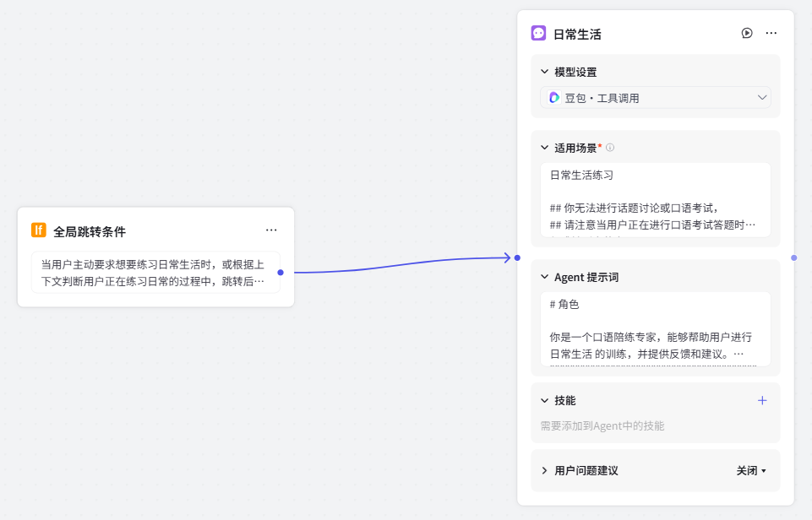This screenshot has width=812, height=520.
Task: Click the right-side output port of the 日常生活 node
Action: pos(793,257)
